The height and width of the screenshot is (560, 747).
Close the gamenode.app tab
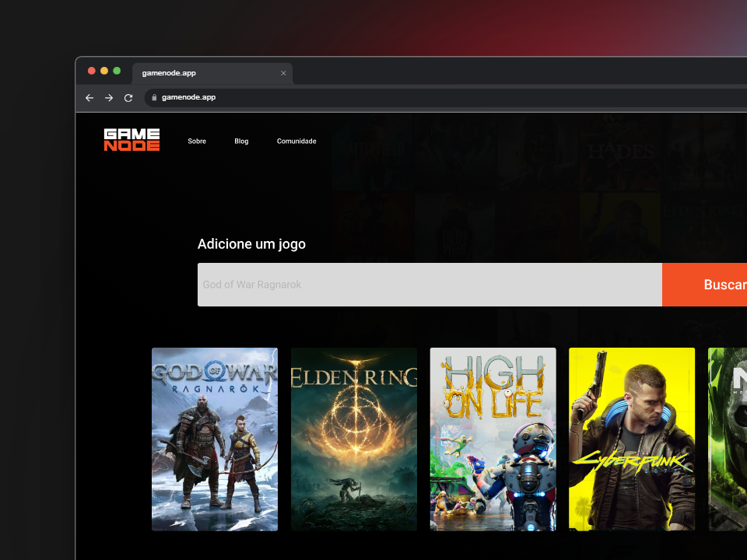click(283, 73)
